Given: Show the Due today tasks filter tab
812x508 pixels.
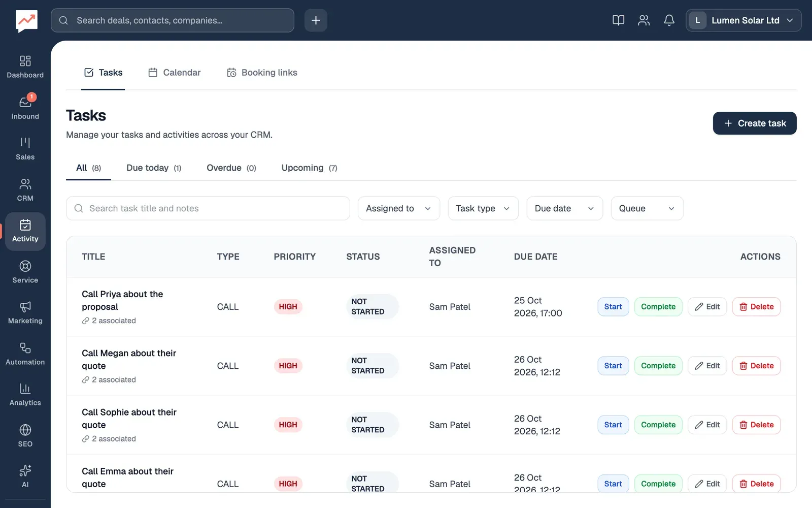Looking at the screenshot, I should (154, 168).
